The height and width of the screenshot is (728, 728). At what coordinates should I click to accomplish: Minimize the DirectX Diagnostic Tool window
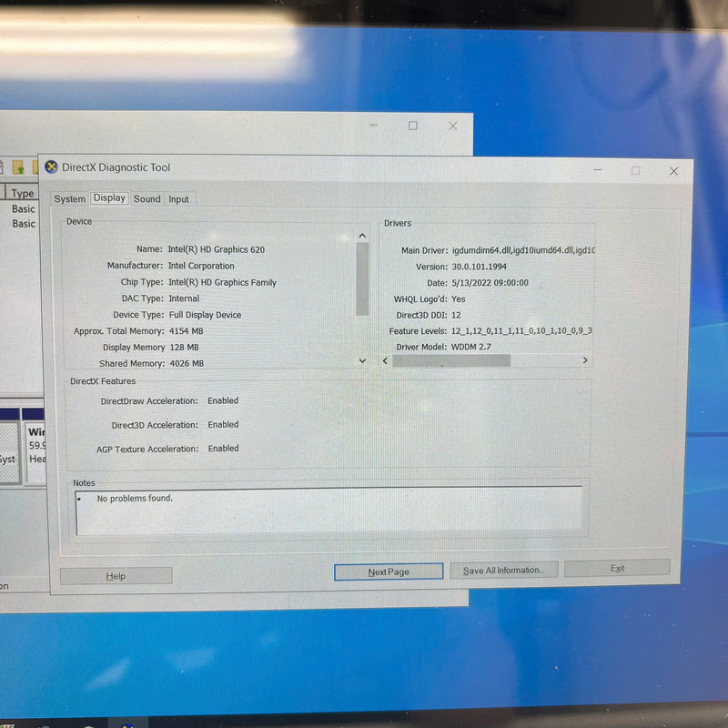pos(597,170)
